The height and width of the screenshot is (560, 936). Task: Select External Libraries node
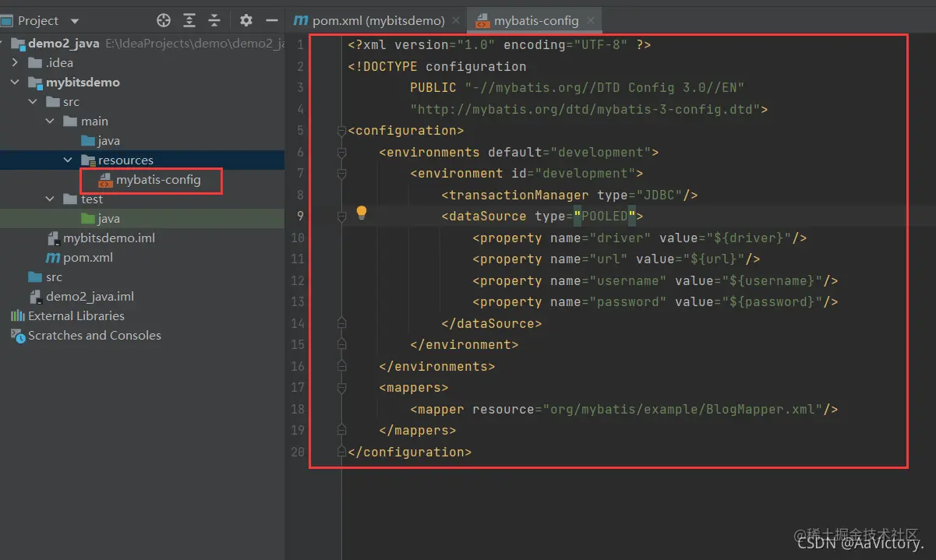click(76, 316)
